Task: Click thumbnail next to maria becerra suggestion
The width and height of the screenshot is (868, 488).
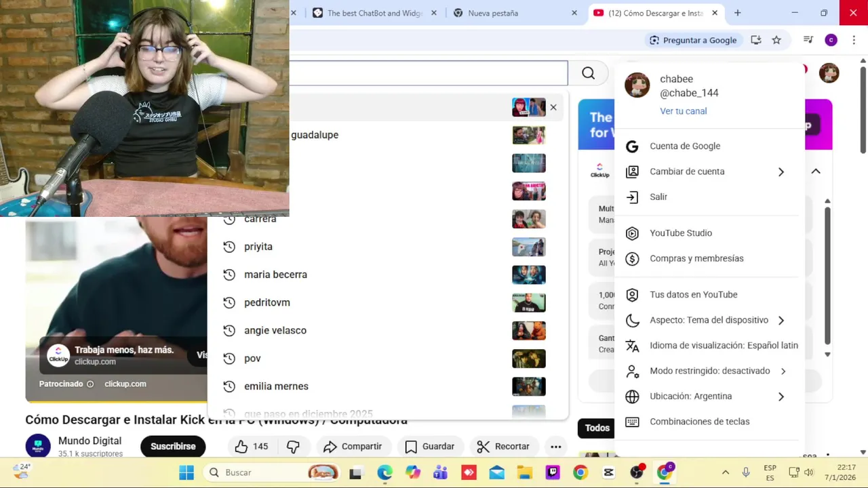Action: (529, 274)
